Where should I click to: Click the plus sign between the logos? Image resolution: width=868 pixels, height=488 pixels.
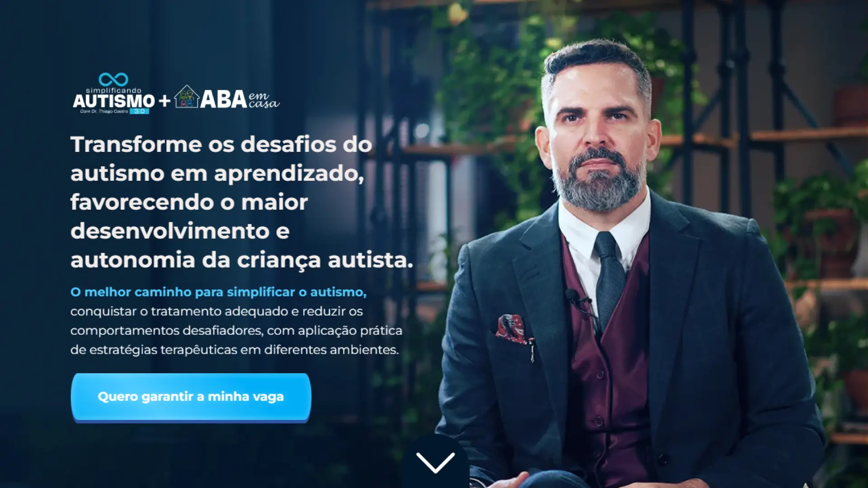pyautogui.click(x=165, y=100)
